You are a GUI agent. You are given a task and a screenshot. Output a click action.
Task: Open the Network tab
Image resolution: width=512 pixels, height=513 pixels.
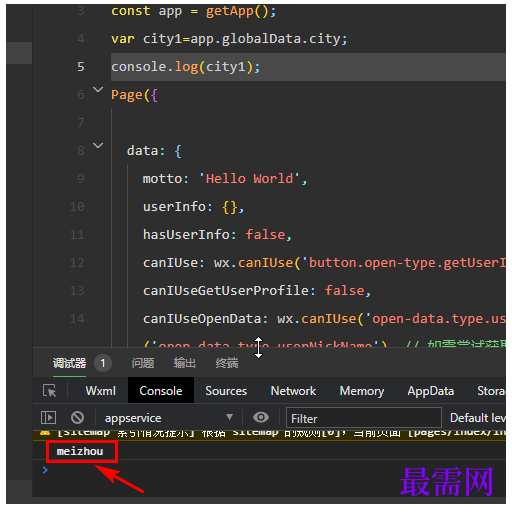click(293, 391)
